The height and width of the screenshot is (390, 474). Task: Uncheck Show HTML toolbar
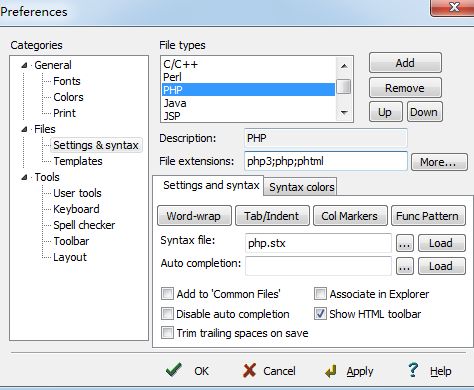[320, 314]
